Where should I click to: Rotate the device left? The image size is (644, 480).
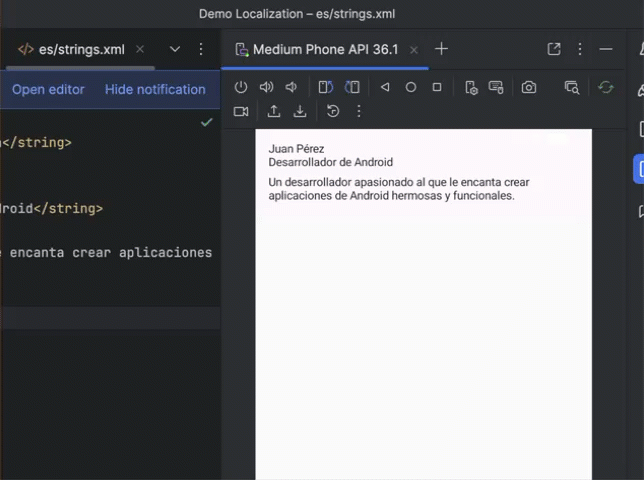pyautogui.click(x=325, y=87)
